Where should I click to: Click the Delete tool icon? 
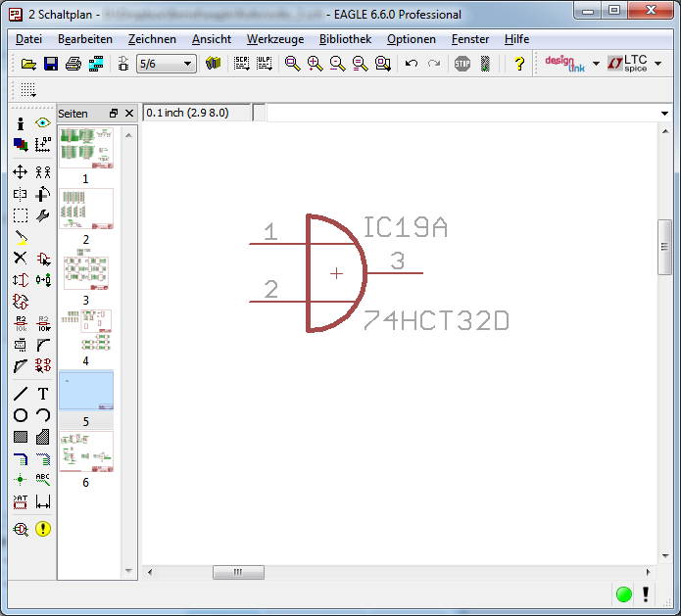click(x=20, y=259)
